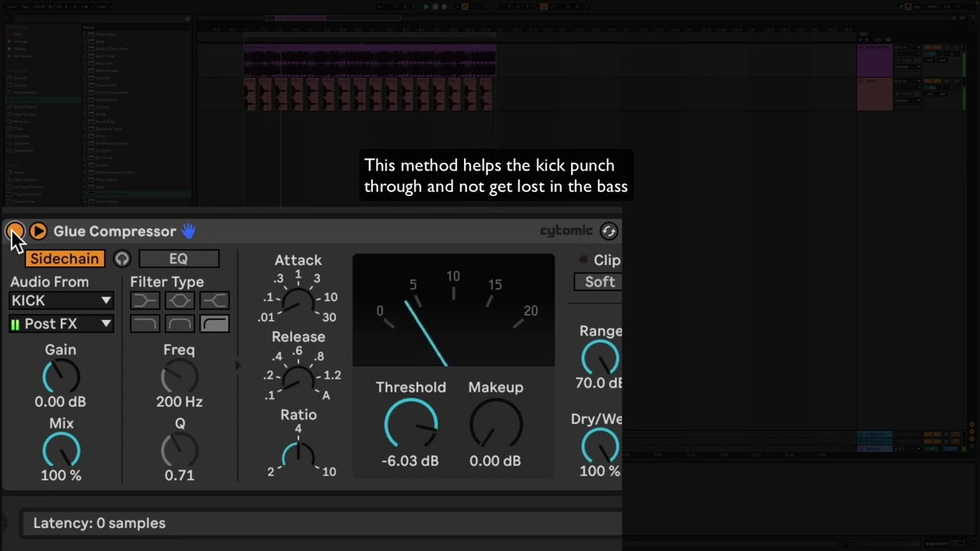This screenshot has height=551, width=980.
Task: Open the Drums browser category
Action: (20, 85)
